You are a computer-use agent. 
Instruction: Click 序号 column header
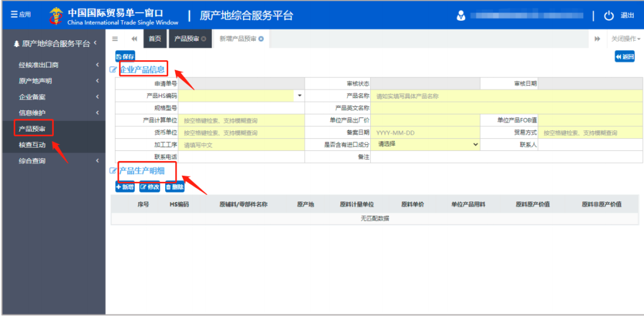click(143, 205)
